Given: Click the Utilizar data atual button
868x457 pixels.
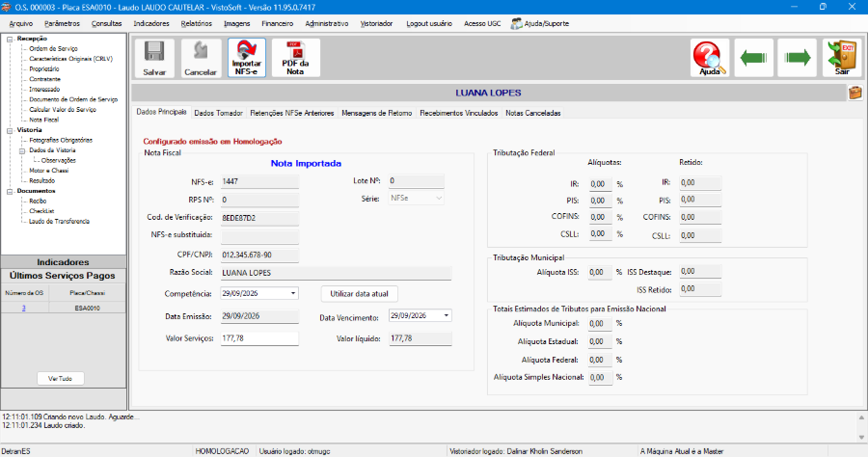Looking at the screenshot, I should pos(360,294).
